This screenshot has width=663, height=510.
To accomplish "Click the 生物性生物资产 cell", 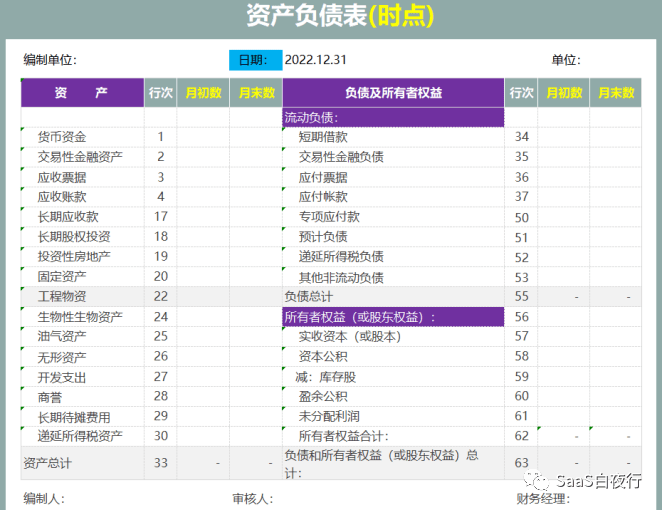I will pyautogui.click(x=82, y=316).
